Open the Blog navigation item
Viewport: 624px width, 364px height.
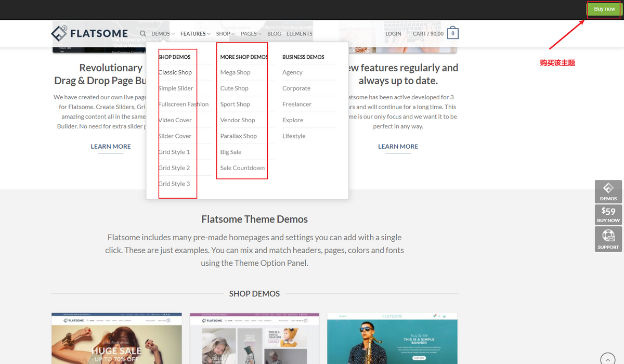274,34
